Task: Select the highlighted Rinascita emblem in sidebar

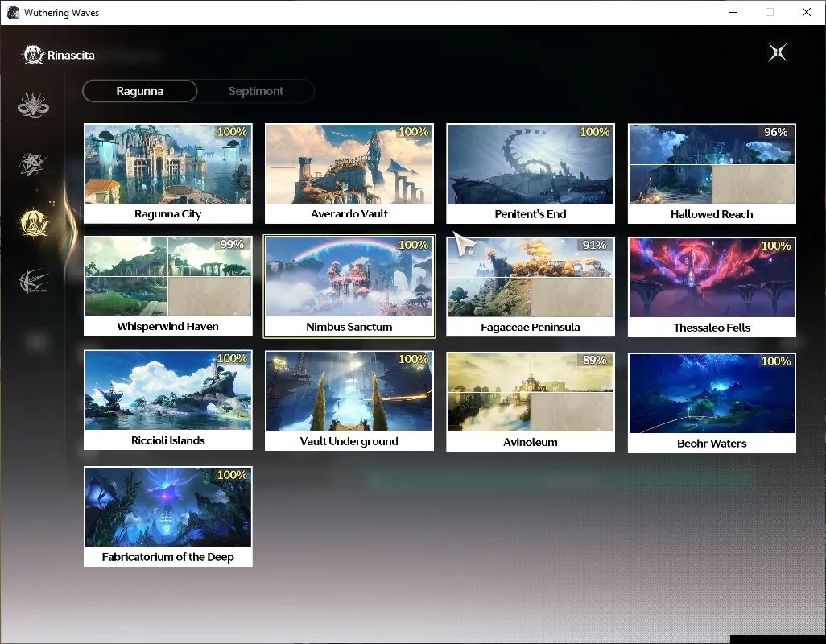Action: (35, 222)
